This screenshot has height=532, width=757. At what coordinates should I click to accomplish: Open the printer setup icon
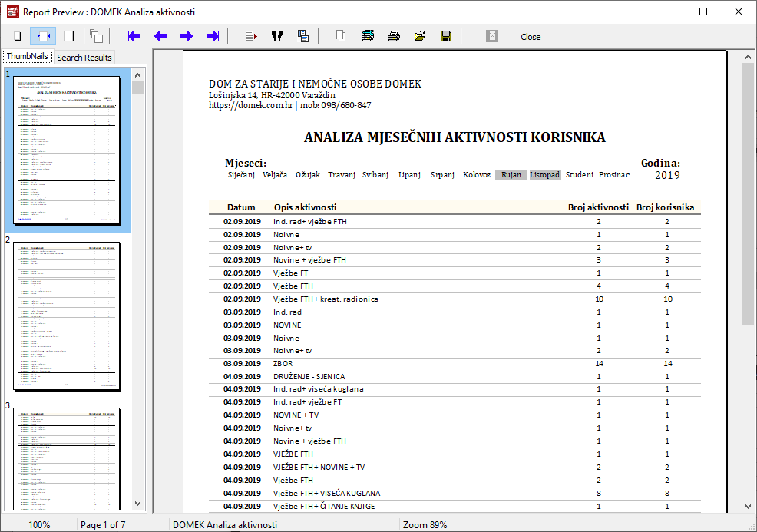368,36
